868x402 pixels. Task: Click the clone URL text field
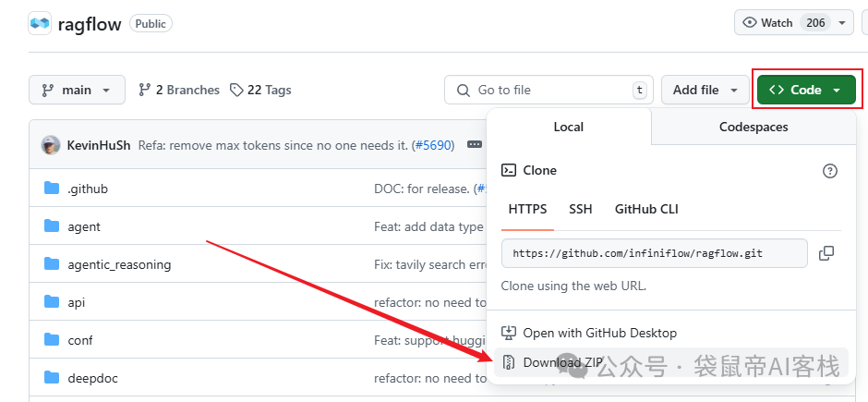coord(655,253)
